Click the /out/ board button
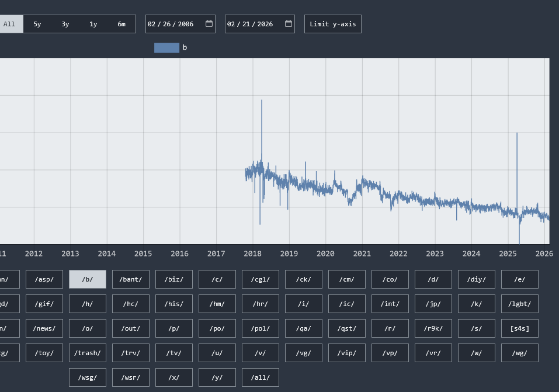The width and height of the screenshot is (559, 392). (131, 328)
